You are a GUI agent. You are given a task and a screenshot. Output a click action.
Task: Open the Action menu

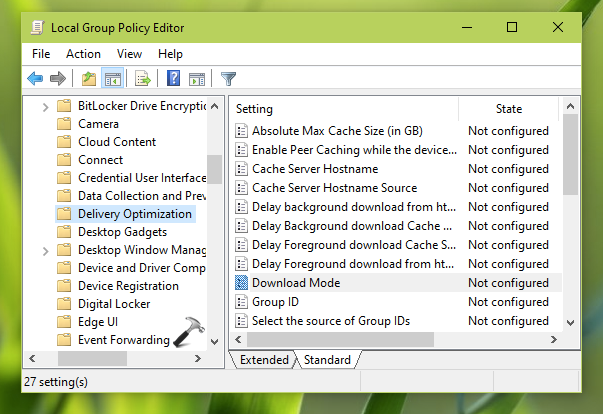tap(83, 53)
